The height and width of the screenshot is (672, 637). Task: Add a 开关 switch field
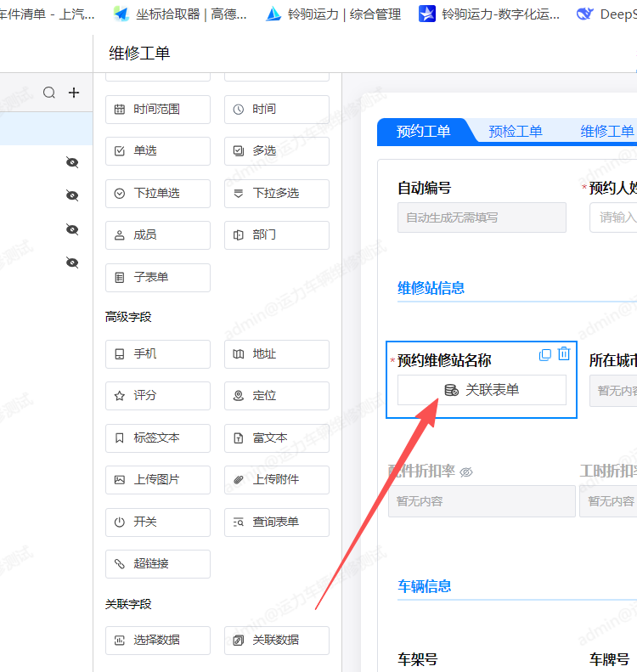pos(157,522)
